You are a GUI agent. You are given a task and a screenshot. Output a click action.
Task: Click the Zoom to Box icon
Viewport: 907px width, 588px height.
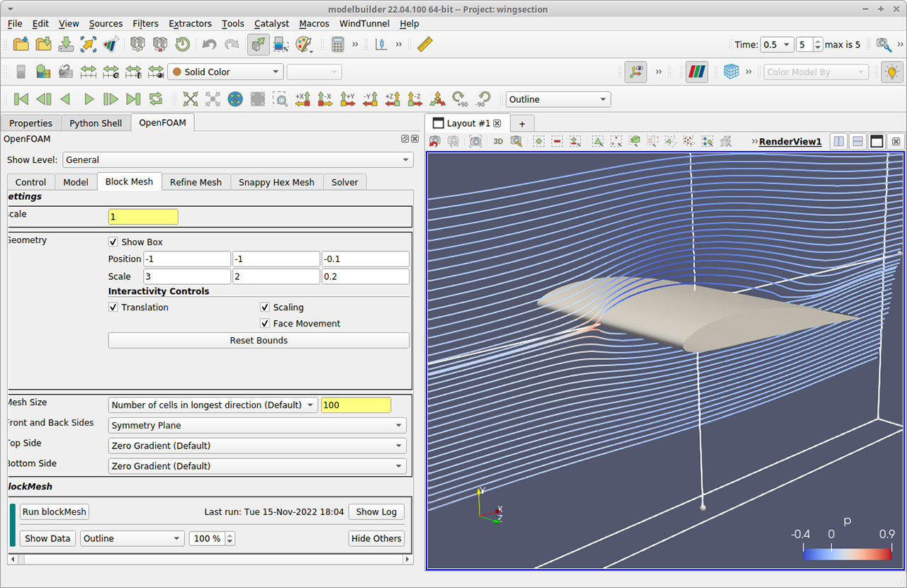[x=281, y=99]
